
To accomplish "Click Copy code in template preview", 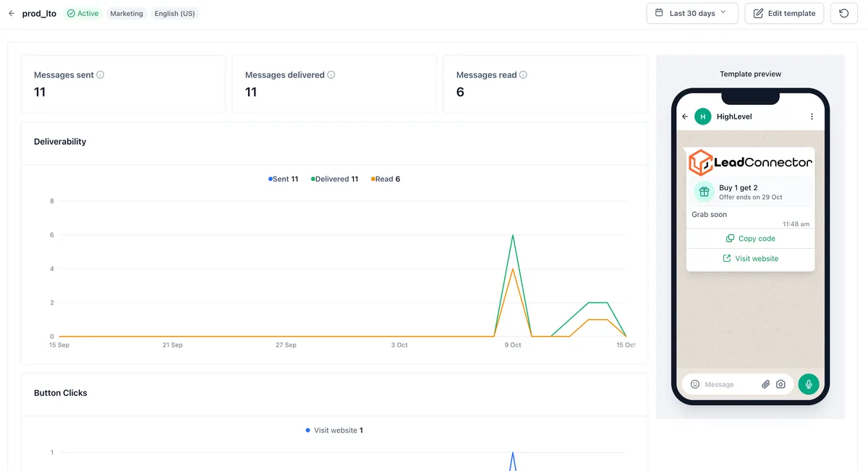I will pos(750,238).
